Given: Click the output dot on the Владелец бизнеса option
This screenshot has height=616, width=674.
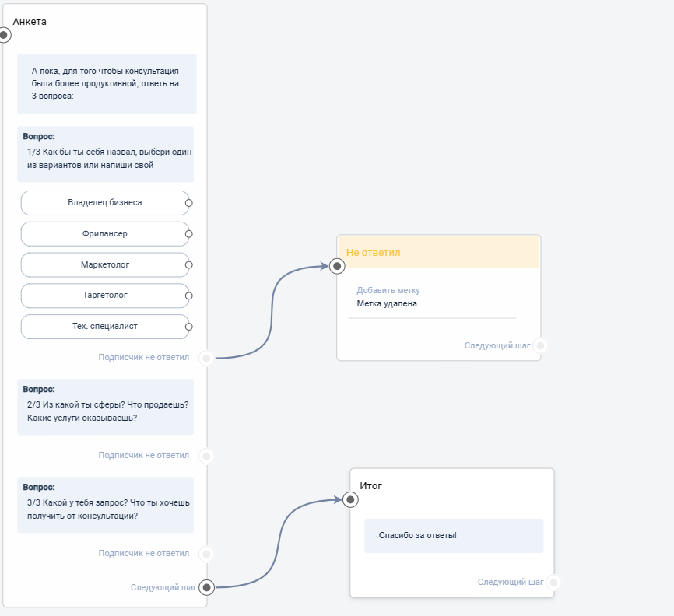Looking at the screenshot, I should (x=189, y=203).
